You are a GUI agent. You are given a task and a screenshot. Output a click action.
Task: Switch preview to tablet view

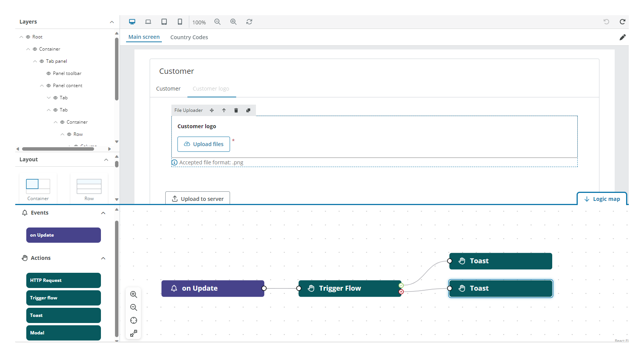164,22
